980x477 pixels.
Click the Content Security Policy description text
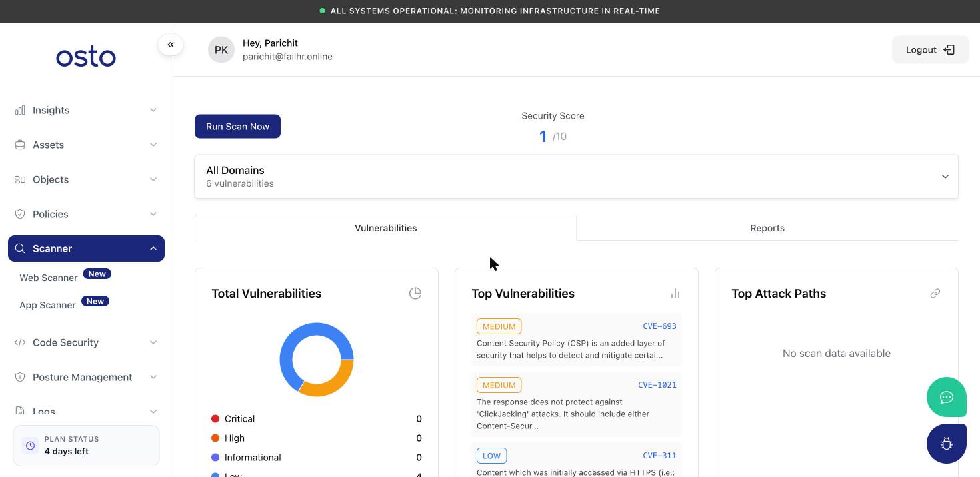571,349
